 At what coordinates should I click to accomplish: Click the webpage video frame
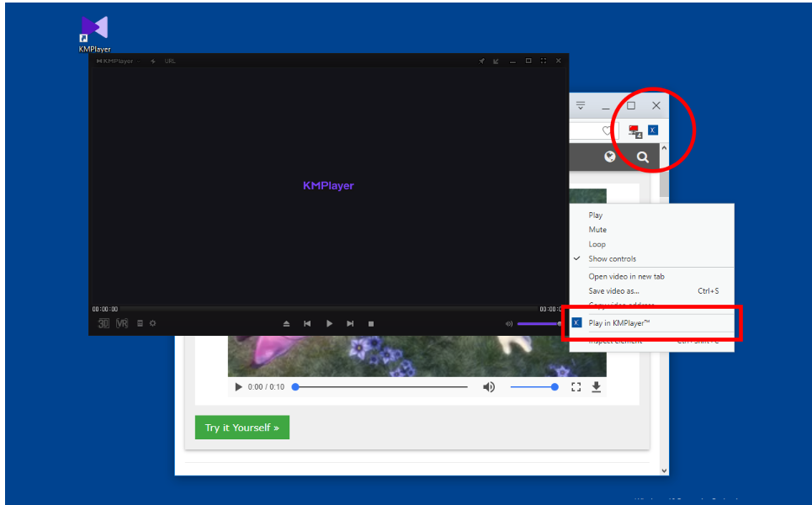tap(417, 356)
